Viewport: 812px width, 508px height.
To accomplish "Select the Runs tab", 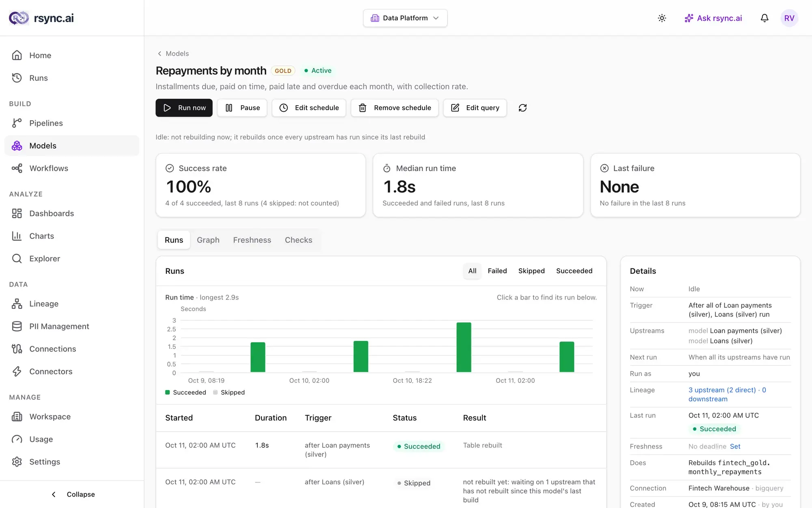I will (174, 240).
